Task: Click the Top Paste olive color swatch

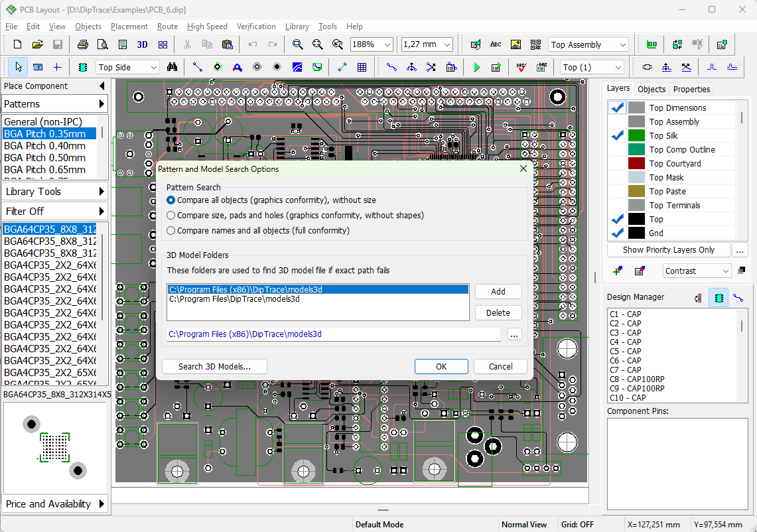Action: [x=636, y=192]
